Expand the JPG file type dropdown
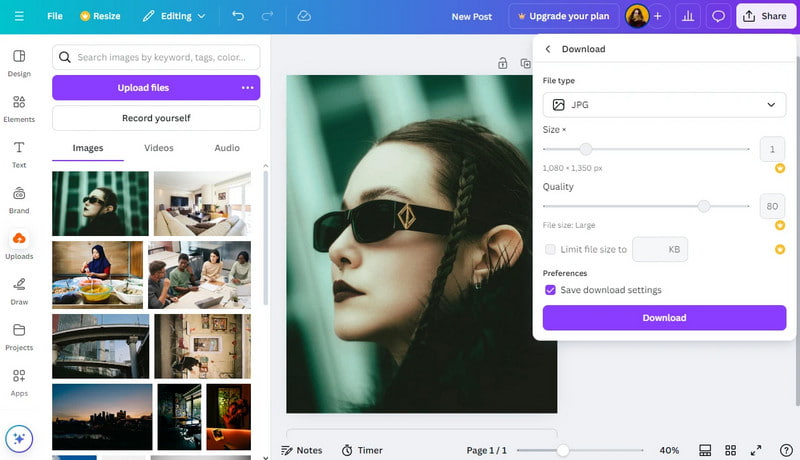The width and height of the screenshot is (800, 460). pyautogui.click(x=664, y=104)
